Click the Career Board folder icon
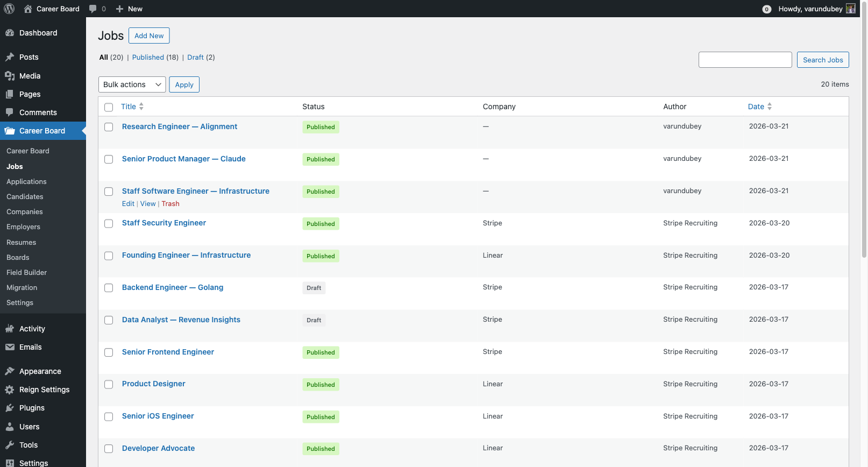 pos(10,131)
